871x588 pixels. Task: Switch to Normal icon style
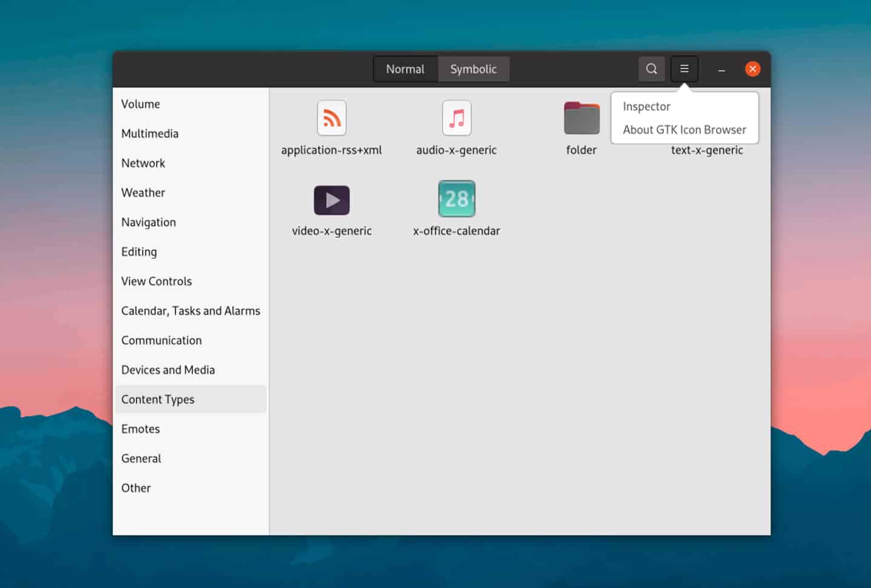pos(405,69)
